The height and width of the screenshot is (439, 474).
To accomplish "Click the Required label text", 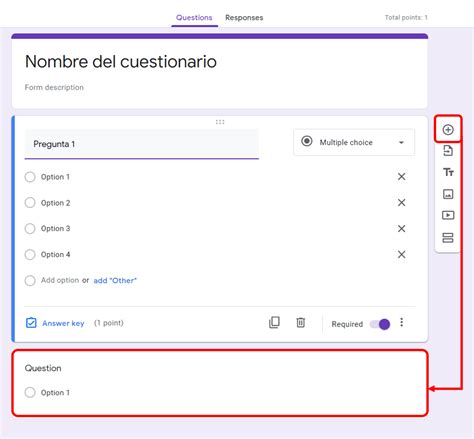I will (x=347, y=324).
